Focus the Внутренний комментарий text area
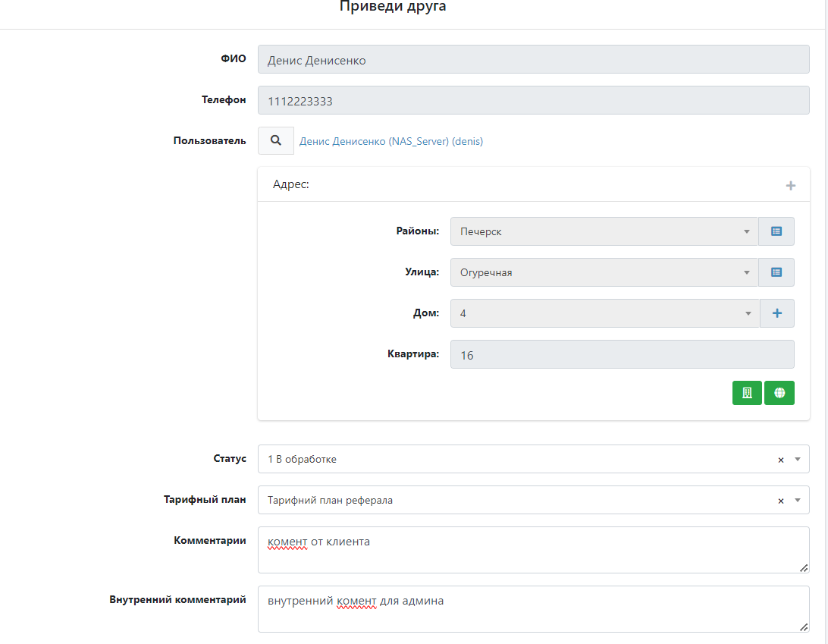 [x=533, y=609]
